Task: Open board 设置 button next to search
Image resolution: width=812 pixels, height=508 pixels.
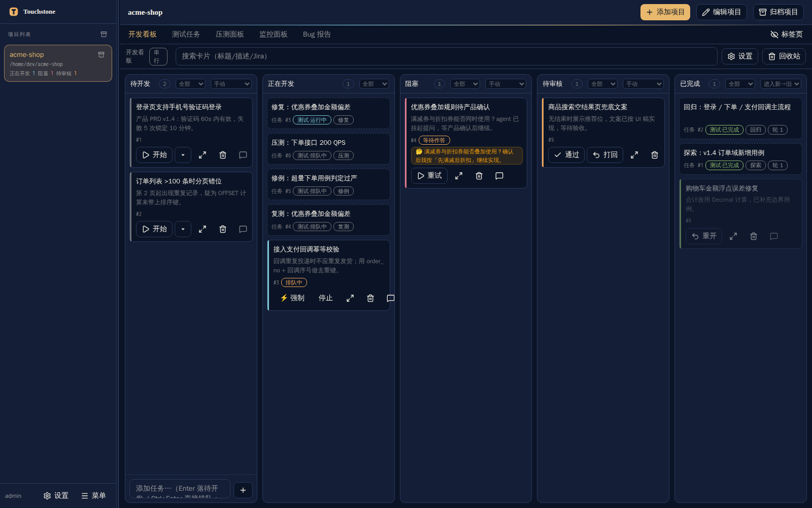Action: [x=740, y=56]
